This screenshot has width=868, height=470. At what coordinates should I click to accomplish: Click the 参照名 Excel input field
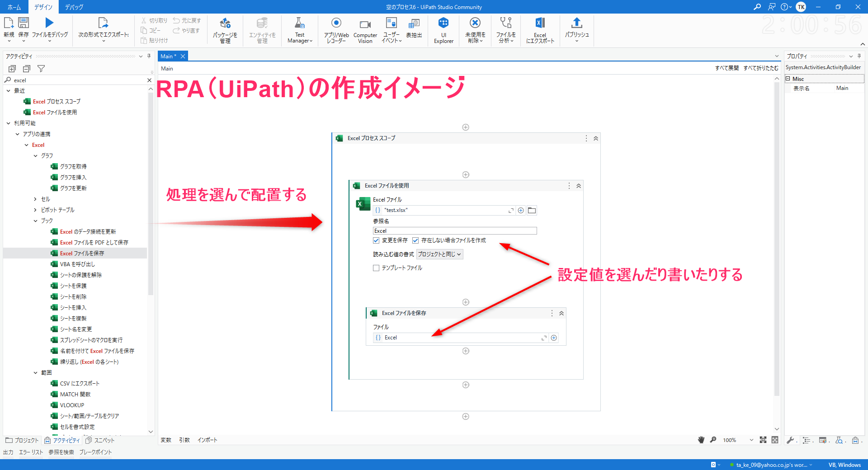[x=455, y=231]
